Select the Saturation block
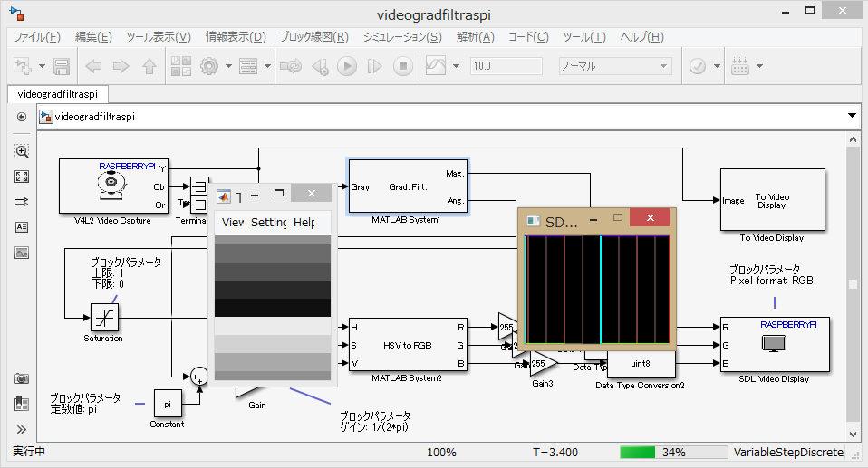 pos(104,317)
